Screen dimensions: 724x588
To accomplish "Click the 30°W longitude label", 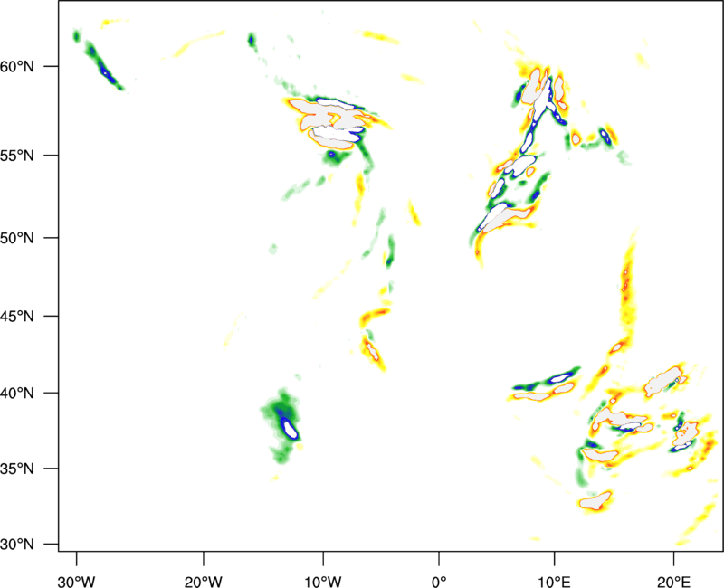I will pos(76,582).
